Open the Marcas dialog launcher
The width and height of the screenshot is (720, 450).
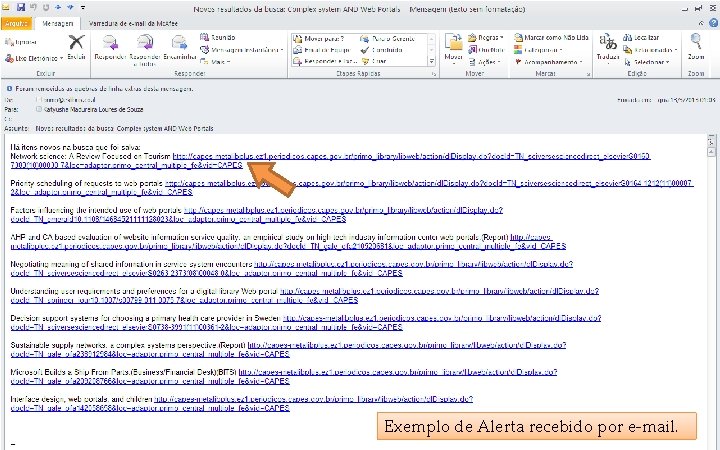click(589, 73)
